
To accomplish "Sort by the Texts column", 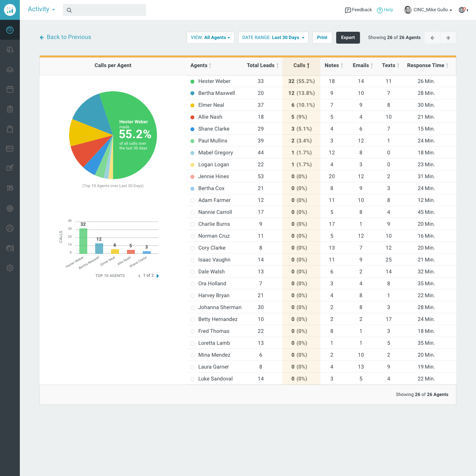I will [x=391, y=65].
